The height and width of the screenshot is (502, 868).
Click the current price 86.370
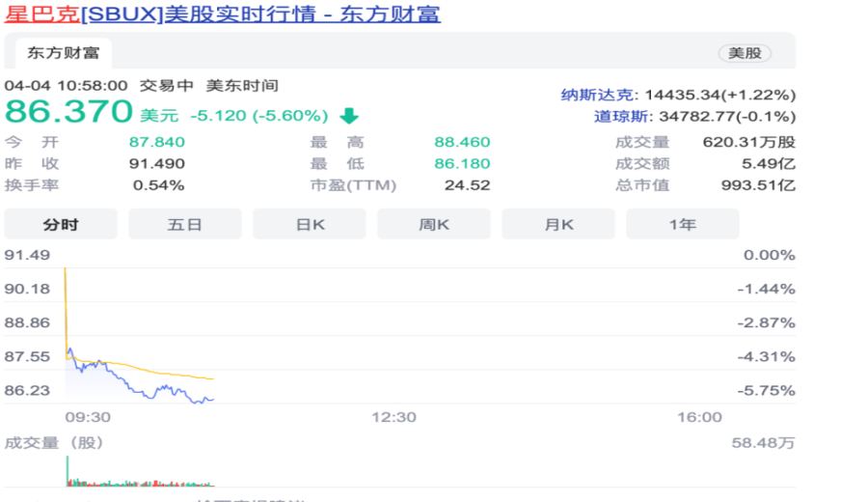coord(68,111)
